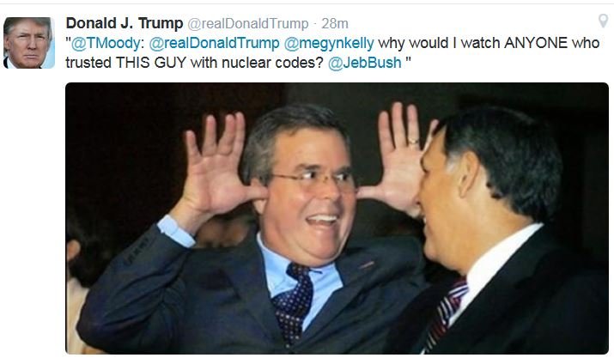Screen dimensions: 614x364
Task: Open the 28m timestamp permalink
Action: pos(335,24)
